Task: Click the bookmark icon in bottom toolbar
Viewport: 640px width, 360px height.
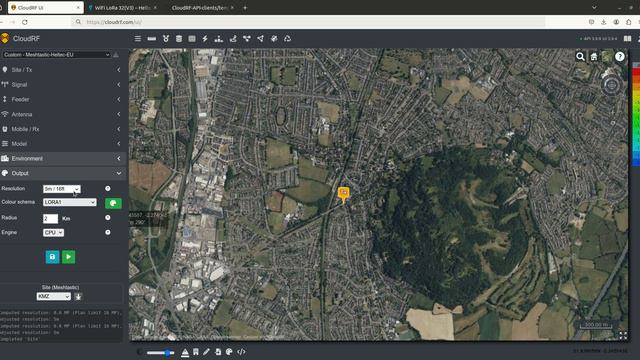Action: tap(196, 352)
